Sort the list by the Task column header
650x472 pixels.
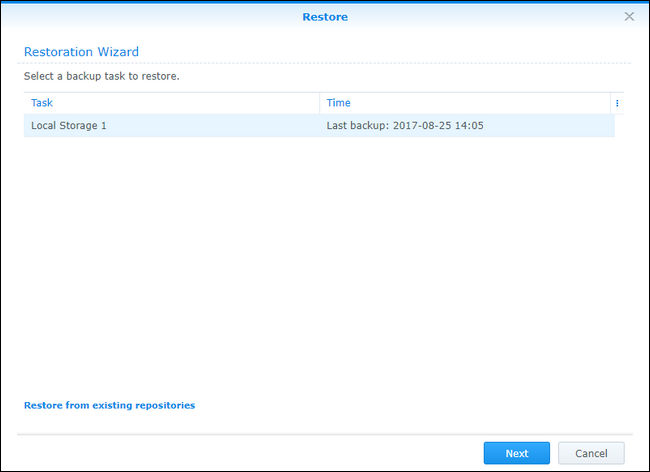(x=172, y=103)
